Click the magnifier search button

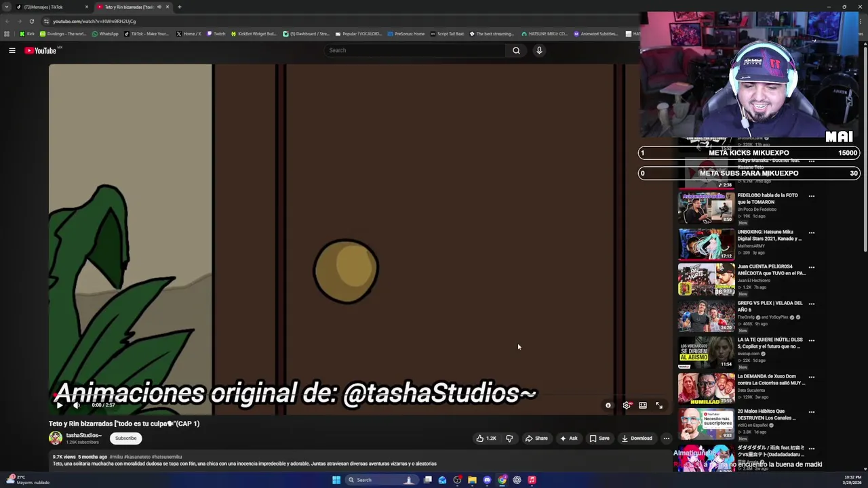click(516, 50)
